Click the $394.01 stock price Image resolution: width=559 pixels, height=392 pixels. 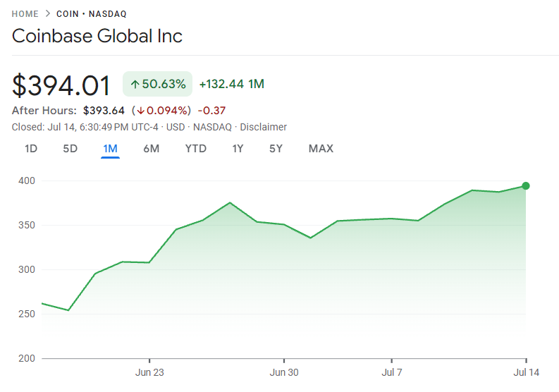62,85
